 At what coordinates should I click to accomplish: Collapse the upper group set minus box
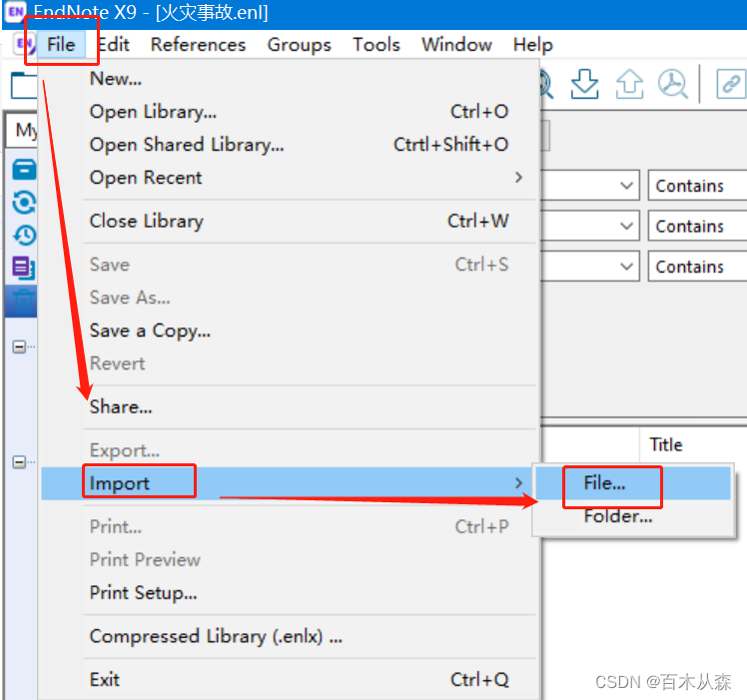pos(19,347)
